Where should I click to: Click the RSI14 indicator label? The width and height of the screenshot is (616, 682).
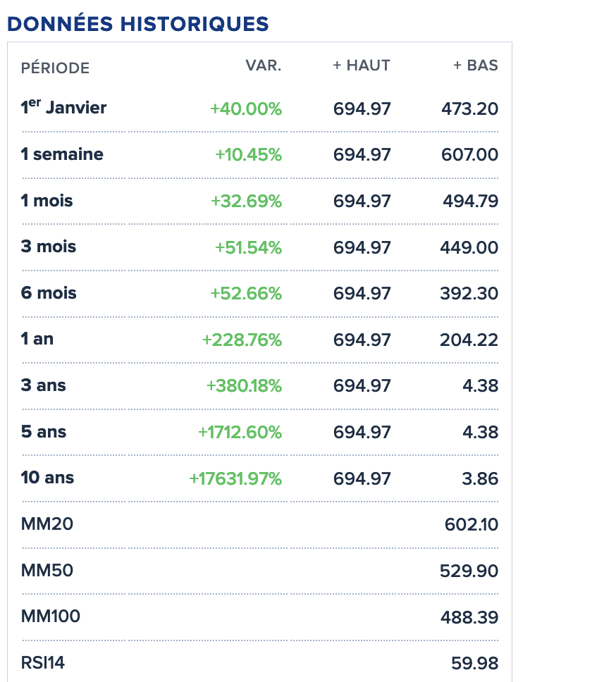(43, 662)
